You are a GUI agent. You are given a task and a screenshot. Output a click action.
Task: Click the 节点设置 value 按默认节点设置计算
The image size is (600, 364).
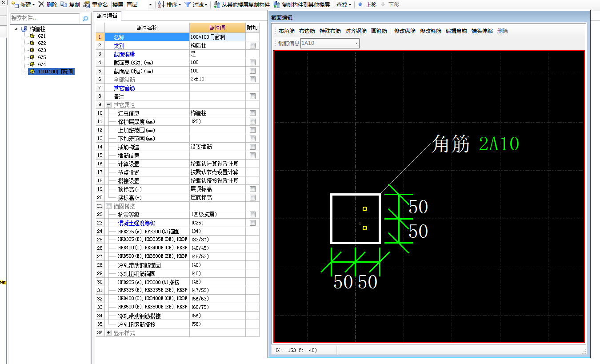pos(217,172)
